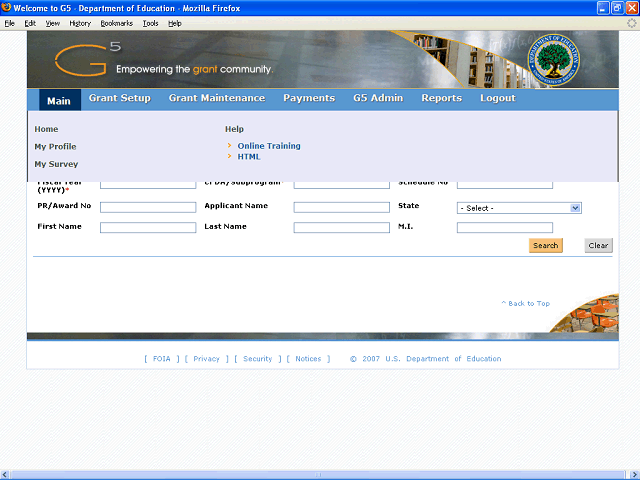Click the Schedule No input field
This screenshot has height=480, width=640.
505,185
